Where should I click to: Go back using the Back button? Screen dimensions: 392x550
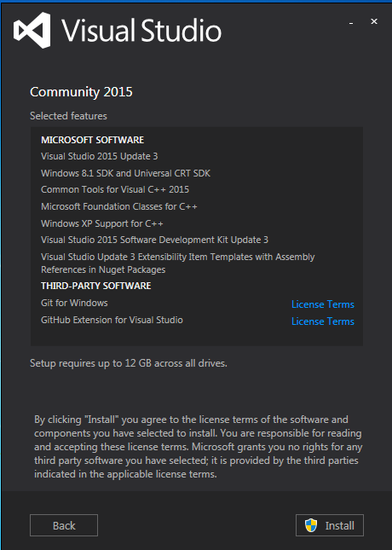click(64, 525)
